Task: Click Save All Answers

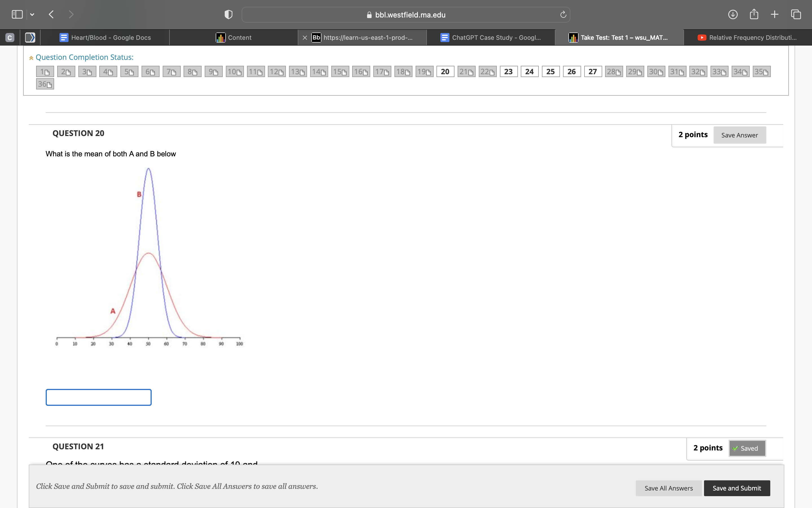Action: (x=668, y=488)
